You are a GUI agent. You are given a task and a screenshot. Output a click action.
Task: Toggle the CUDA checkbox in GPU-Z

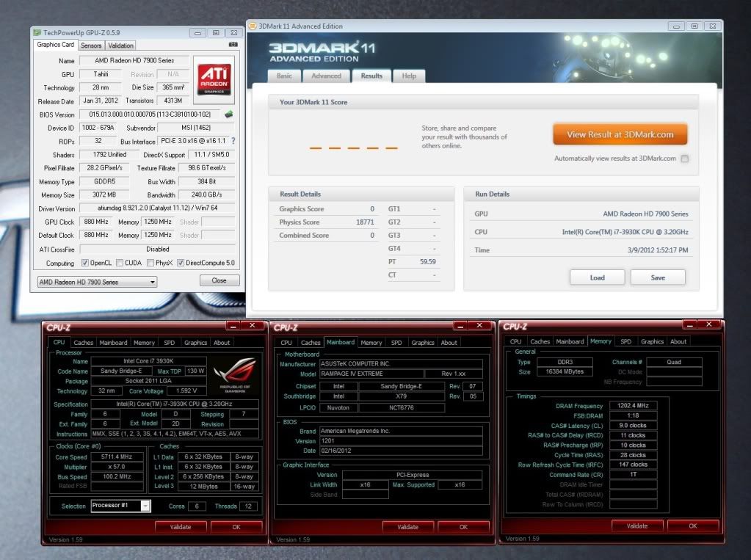[x=120, y=263]
